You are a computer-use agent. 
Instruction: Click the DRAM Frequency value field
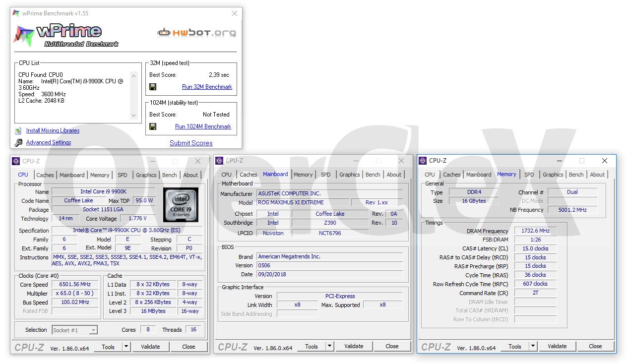(x=535, y=231)
